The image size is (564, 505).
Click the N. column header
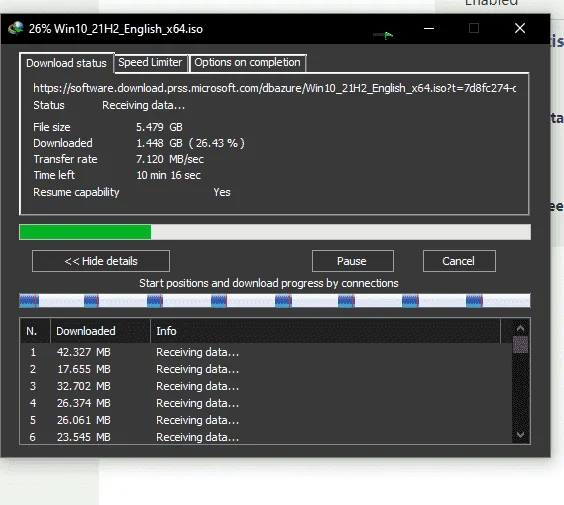tap(35, 331)
